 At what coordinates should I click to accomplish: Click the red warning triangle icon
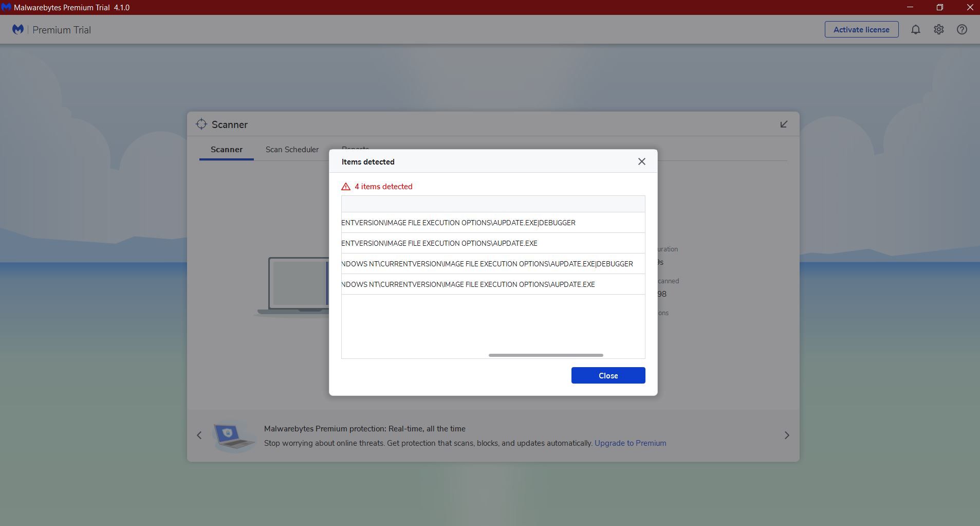pos(346,187)
